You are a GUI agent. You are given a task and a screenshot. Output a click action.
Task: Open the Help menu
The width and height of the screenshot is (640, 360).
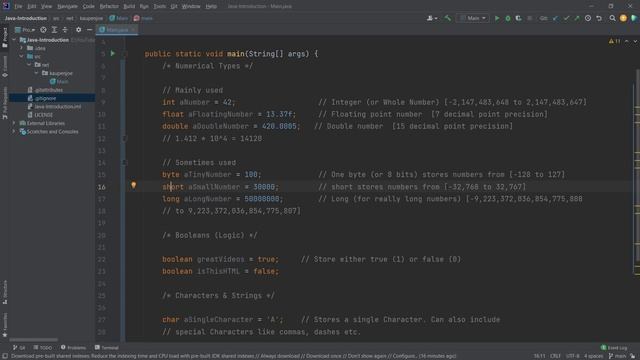tap(211, 7)
